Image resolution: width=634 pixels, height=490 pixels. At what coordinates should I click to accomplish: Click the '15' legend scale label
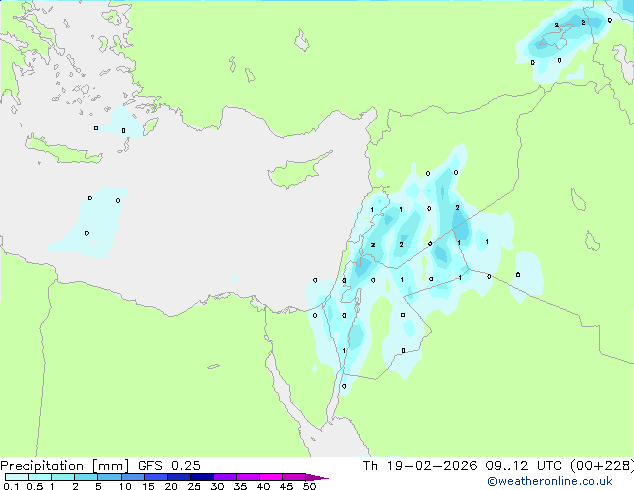148,486
